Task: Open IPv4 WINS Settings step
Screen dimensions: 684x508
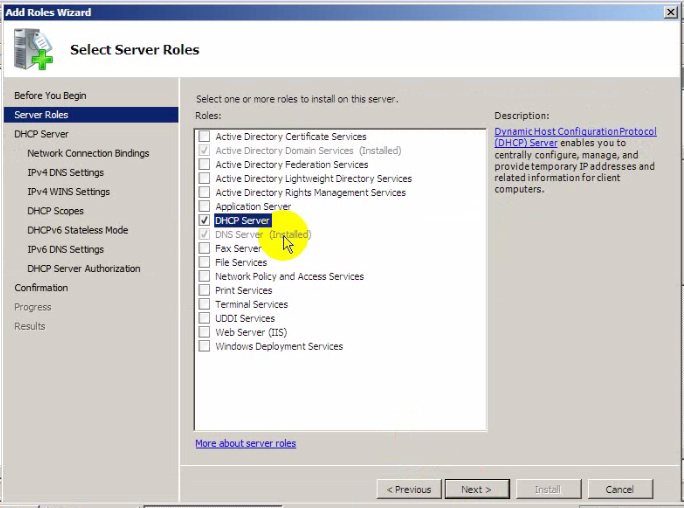Action: (68, 191)
